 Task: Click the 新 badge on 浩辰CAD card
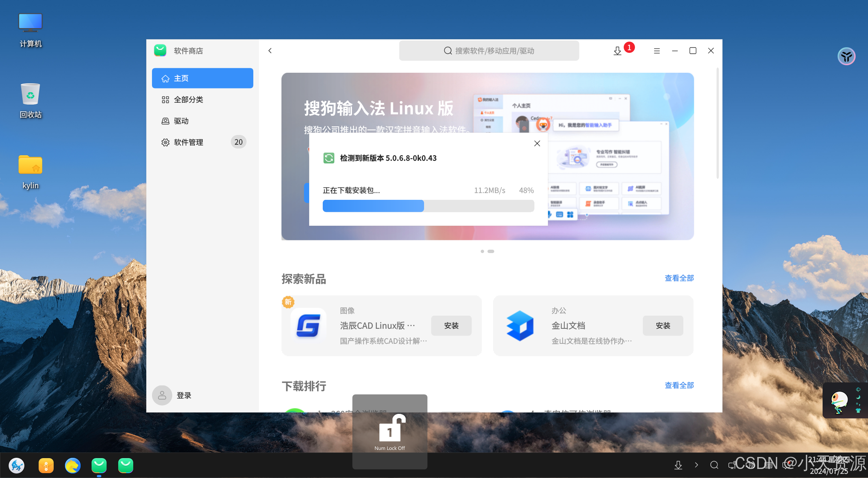(x=288, y=302)
